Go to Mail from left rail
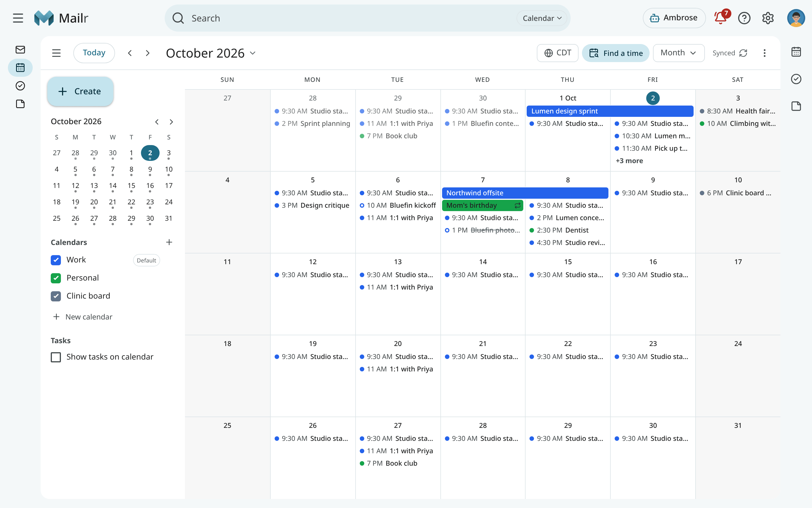Image resolution: width=812 pixels, height=508 pixels. tap(20, 50)
